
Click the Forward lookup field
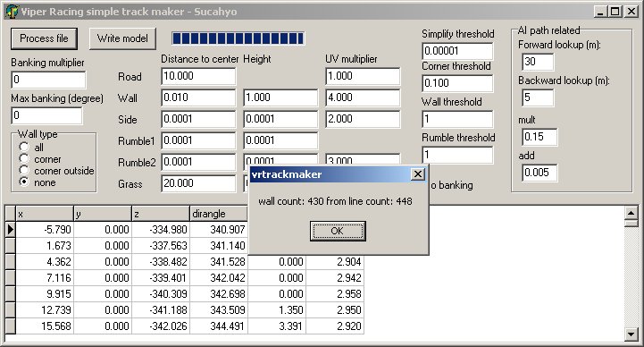point(538,62)
